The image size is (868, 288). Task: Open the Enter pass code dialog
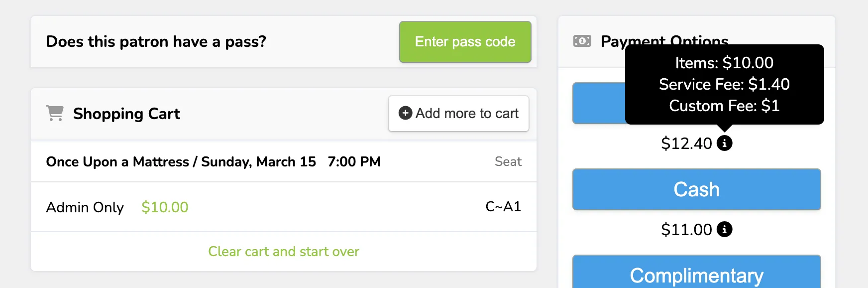pos(465,42)
